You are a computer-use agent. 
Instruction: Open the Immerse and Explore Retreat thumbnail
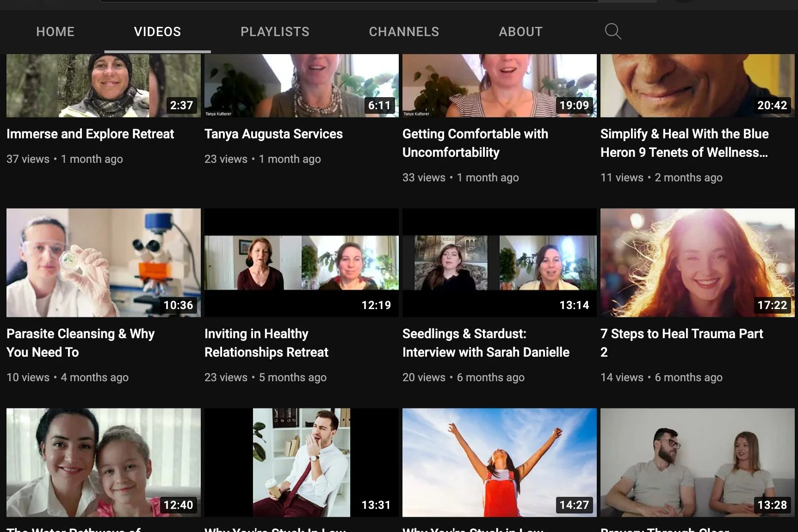pos(104,86)
